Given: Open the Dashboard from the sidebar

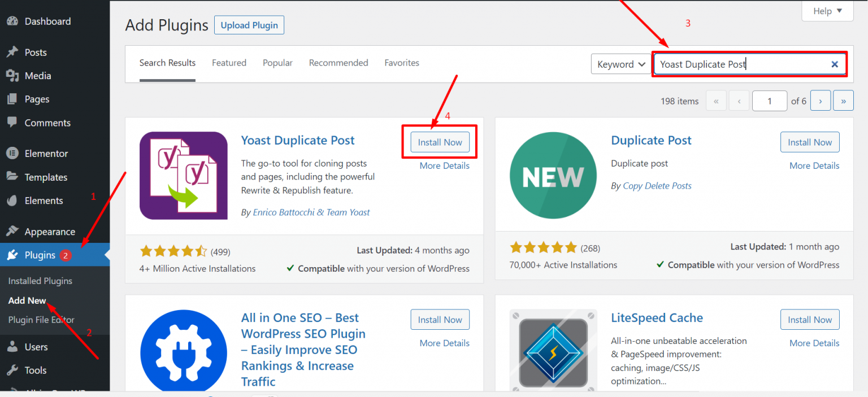Looking at the screenshot, I should point(12,21).
